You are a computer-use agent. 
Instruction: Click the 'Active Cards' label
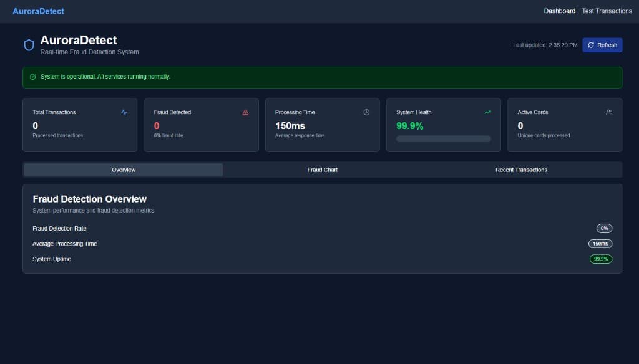[533, 112]
